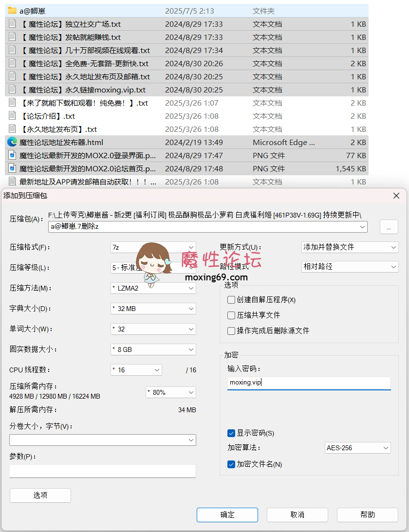This screenshot has height=532, width=409.
Task: Click the 1,545 KB size cell
Action: pos(351,168)
